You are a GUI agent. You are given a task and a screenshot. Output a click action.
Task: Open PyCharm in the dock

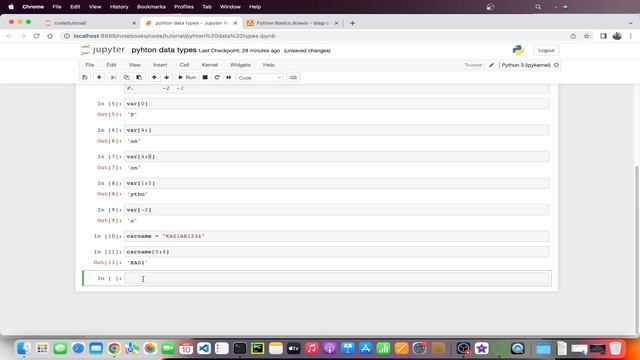(x=258, y=348)
